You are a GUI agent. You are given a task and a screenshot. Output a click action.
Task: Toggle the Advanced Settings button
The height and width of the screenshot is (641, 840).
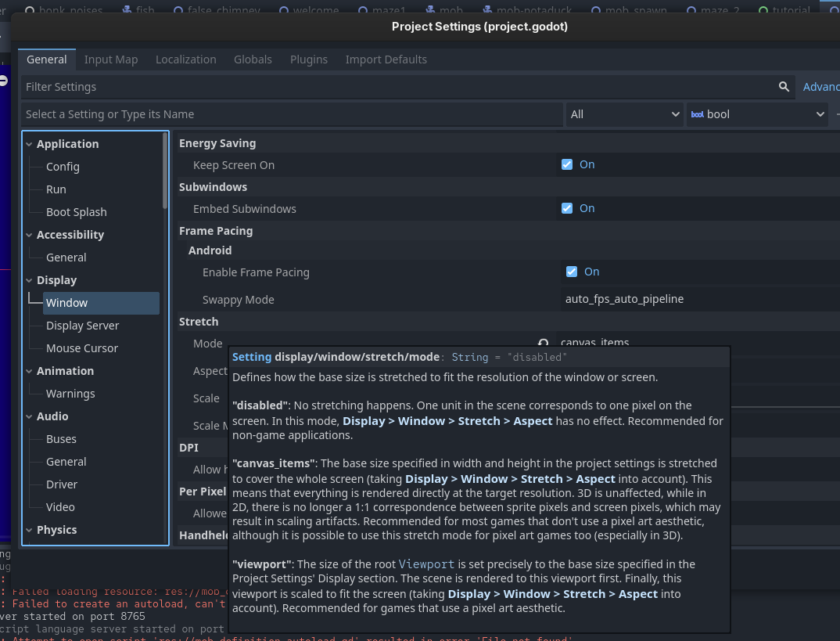820,87
